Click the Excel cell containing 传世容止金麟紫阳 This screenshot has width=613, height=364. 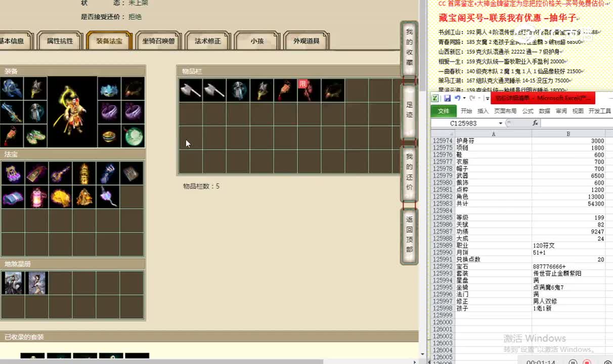568,273
